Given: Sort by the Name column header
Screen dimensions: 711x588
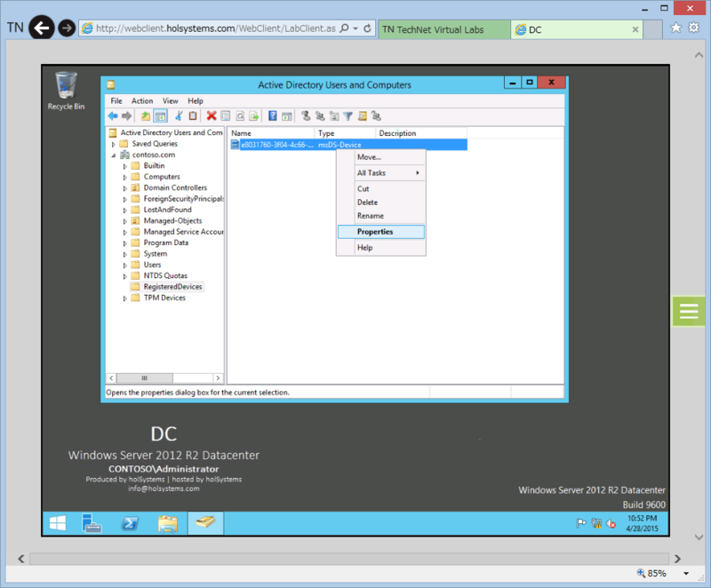Looking at the screenshot, I should (x=271, y=133).
